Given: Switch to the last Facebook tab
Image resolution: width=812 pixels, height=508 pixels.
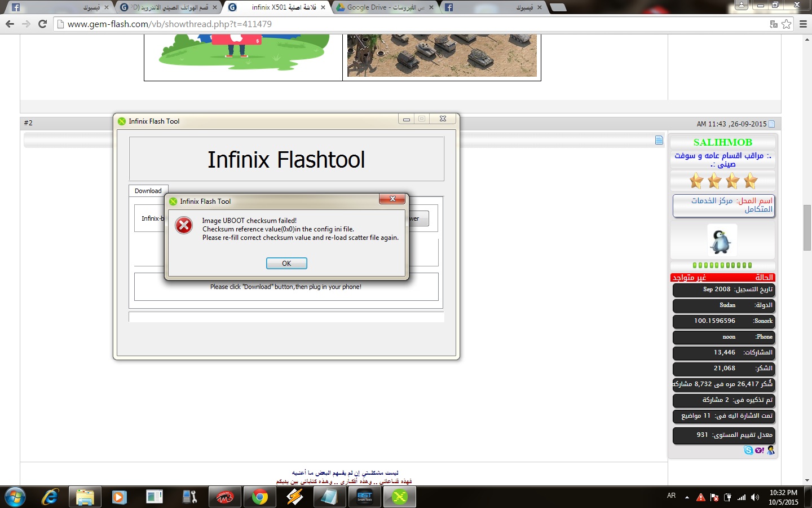Looking at the screenshot, I should [x=492, y=7].
